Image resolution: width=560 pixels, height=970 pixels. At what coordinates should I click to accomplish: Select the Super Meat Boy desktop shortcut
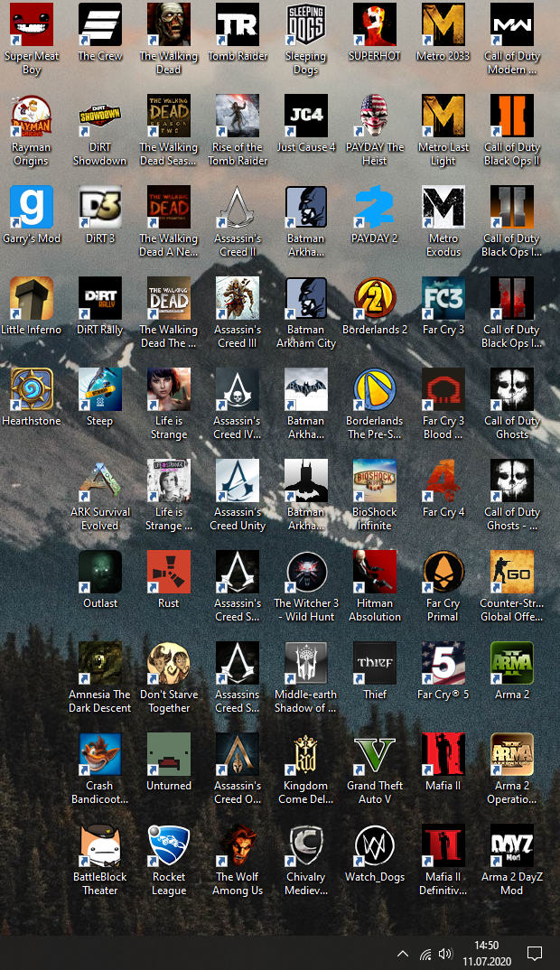pos(32,25)
